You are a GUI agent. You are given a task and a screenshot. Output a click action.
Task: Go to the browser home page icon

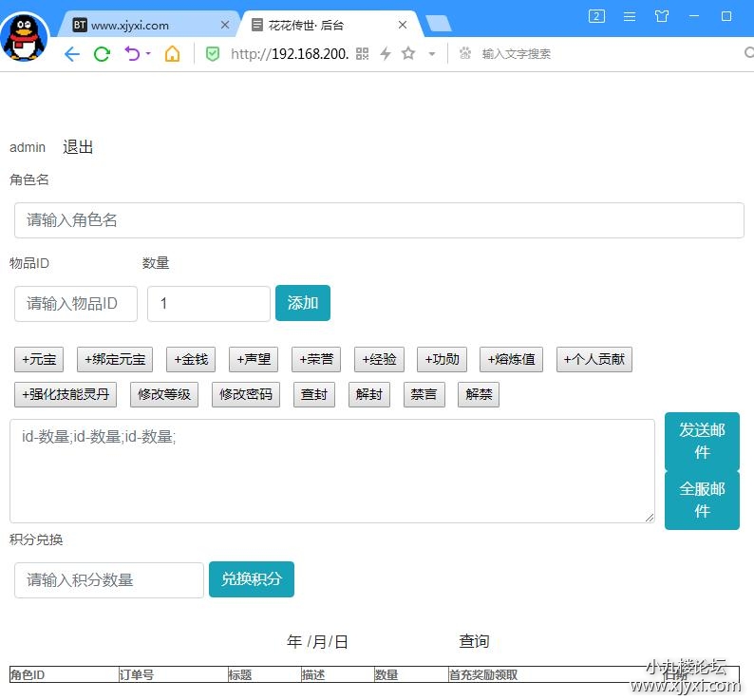172,54
